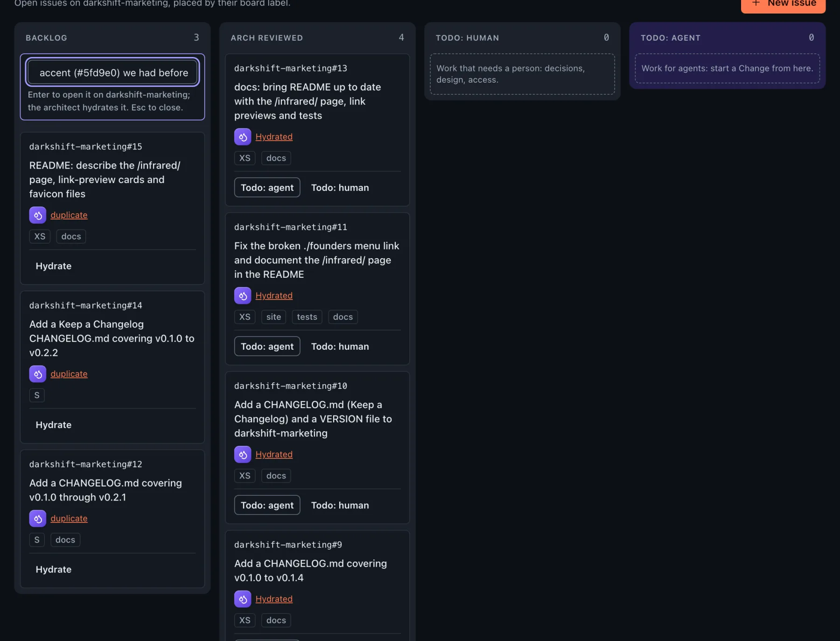The height and width of the screenshot is (641, 840).
Task: Move issue #11 to Todo: human
Action: [x=340, y=346]
